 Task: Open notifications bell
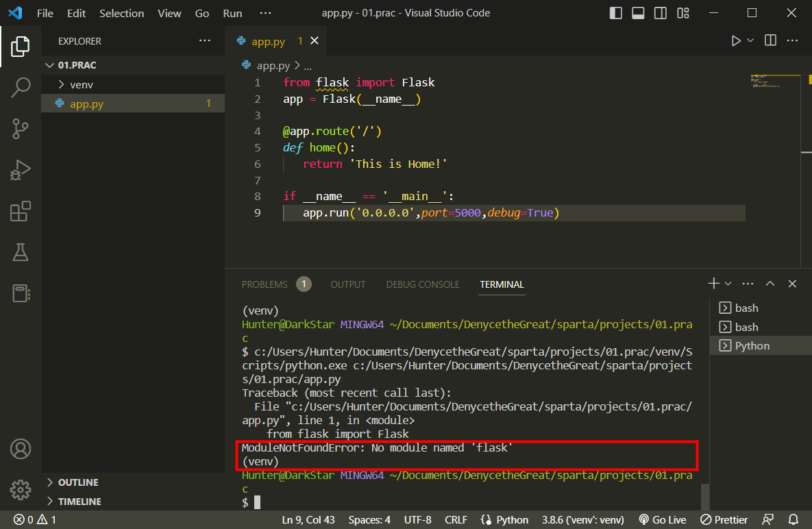coord(793,519)
